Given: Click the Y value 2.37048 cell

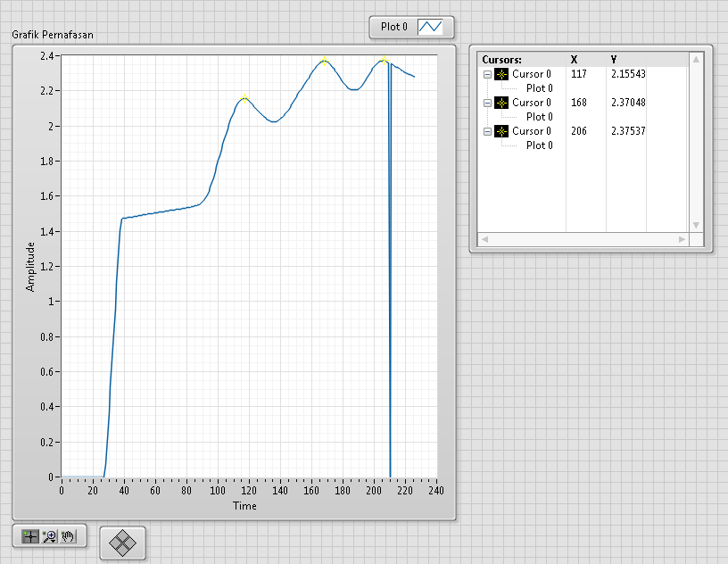Looking at the screenshot, I should tap(628, 103).
